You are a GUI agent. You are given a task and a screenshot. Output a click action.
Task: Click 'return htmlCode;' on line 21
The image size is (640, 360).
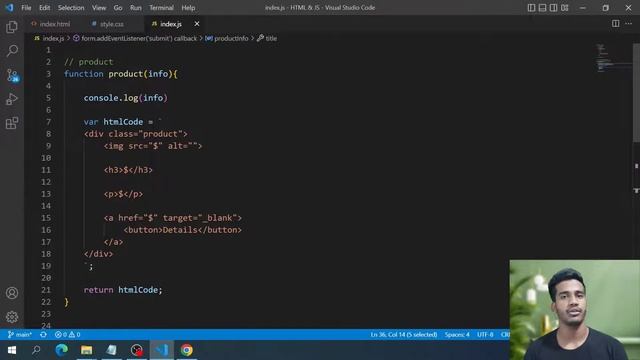(123, 290)
